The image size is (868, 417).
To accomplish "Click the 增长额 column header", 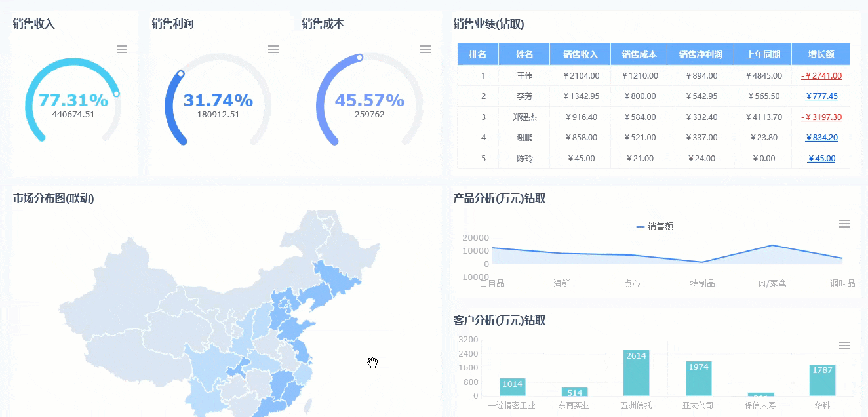I will pyautogui.click(x=821, y=54).
